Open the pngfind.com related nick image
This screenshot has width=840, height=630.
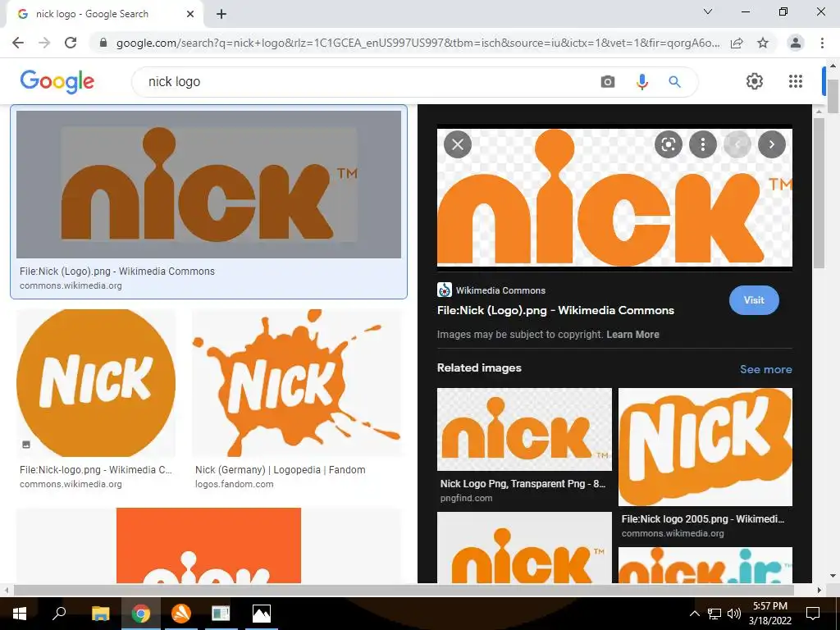[x=524, y=429]
